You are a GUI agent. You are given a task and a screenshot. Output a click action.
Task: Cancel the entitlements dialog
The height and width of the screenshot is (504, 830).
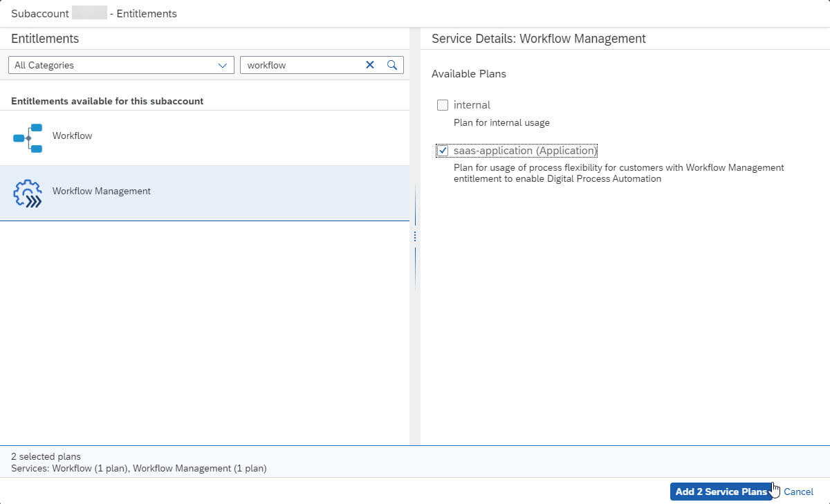[798, 492]
